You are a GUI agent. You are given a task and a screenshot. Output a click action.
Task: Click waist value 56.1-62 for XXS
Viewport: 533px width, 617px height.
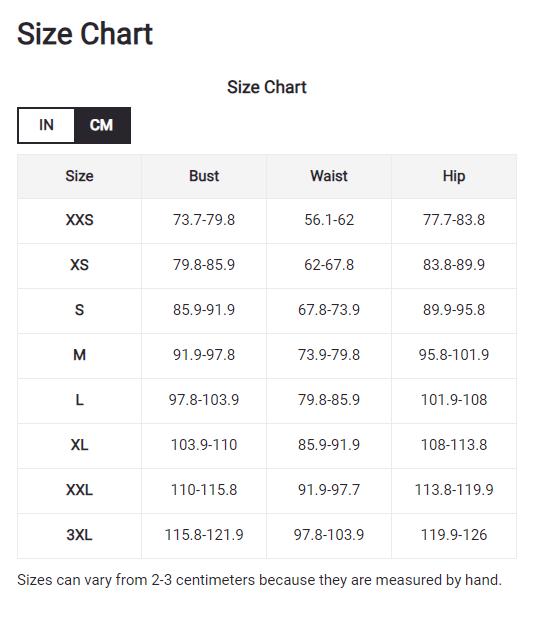329,220
